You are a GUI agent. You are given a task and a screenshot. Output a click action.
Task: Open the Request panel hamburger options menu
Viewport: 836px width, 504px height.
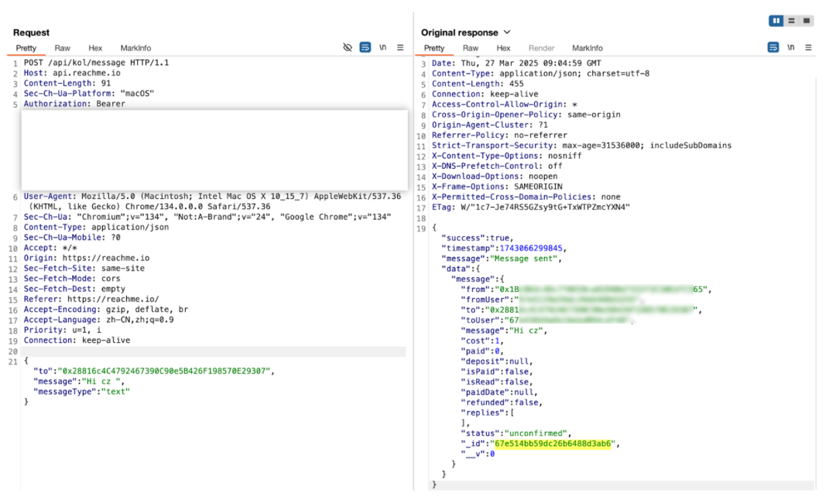pyautogui.click(x=400, y=48)
